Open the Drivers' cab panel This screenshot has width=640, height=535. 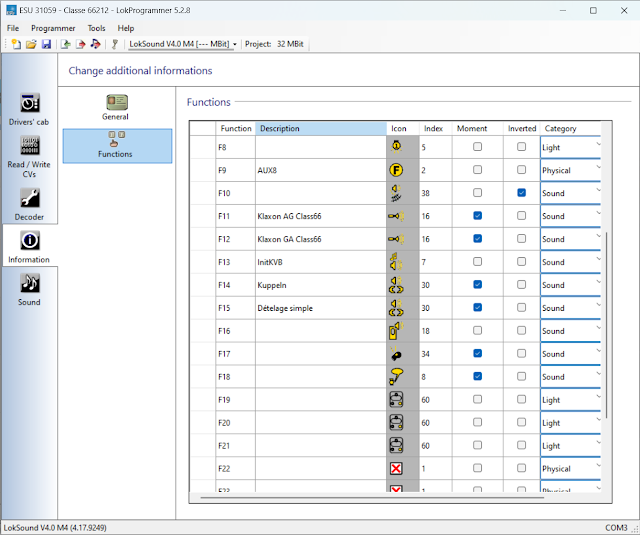pos(29,109)
